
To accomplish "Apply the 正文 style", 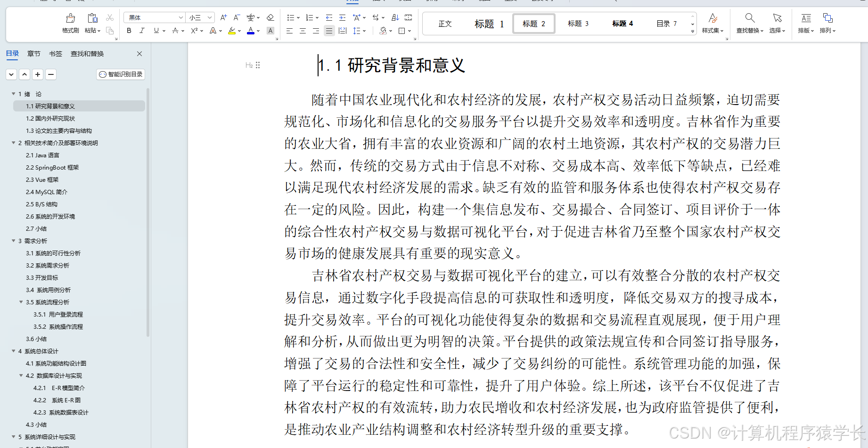I will click(x=445, y=24).
